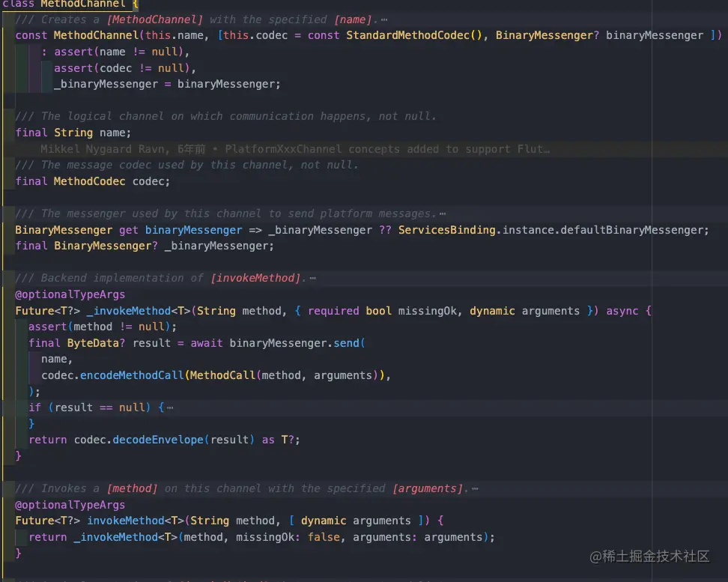Screen dimensions: 728x582
Task: Expand folded comment after "specified [arguments]."
Action: click(x=475, y=488)
